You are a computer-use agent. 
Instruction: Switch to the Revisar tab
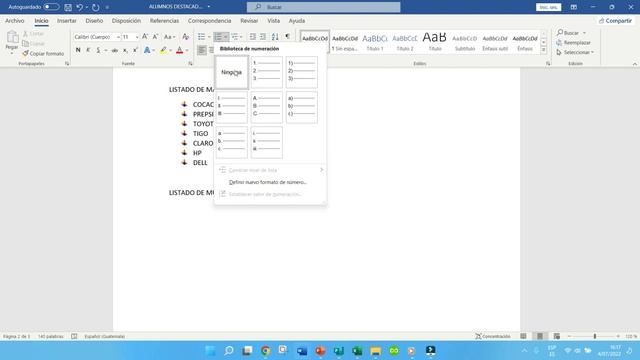pos(249,20)
